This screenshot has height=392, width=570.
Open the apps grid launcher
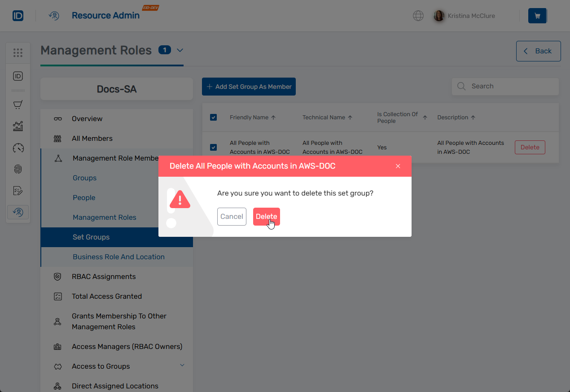point(18,52)
